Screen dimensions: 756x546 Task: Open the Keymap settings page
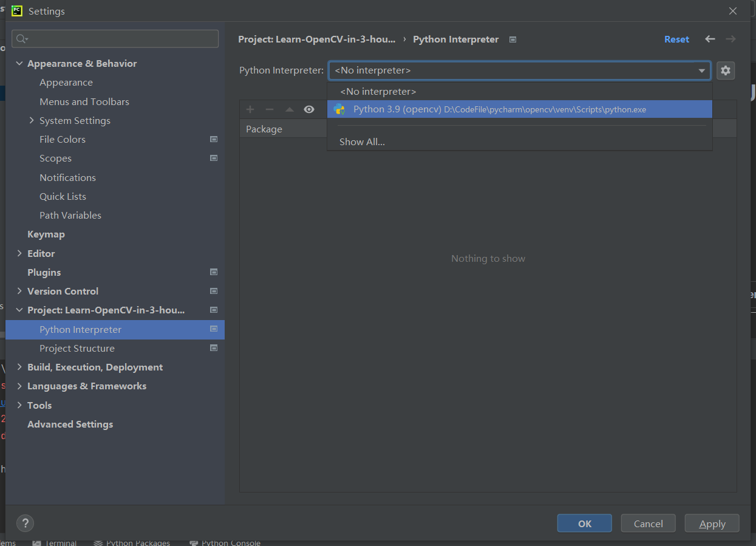(x=46, y=234)
